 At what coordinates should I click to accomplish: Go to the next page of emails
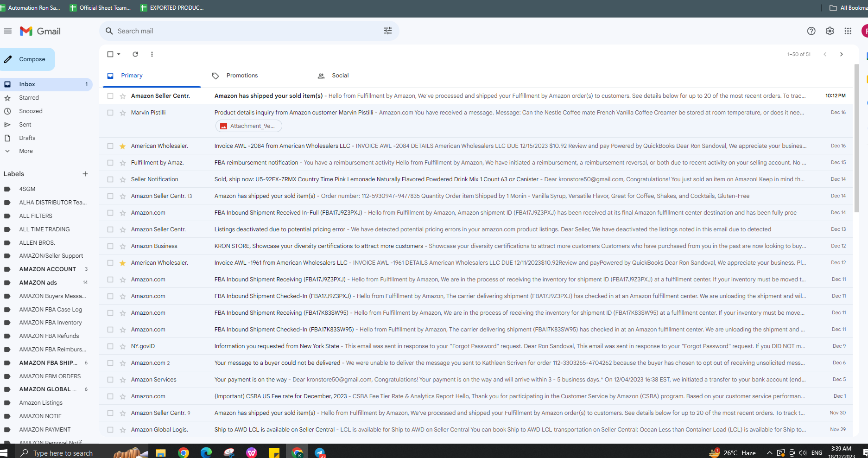pos(842,54)
